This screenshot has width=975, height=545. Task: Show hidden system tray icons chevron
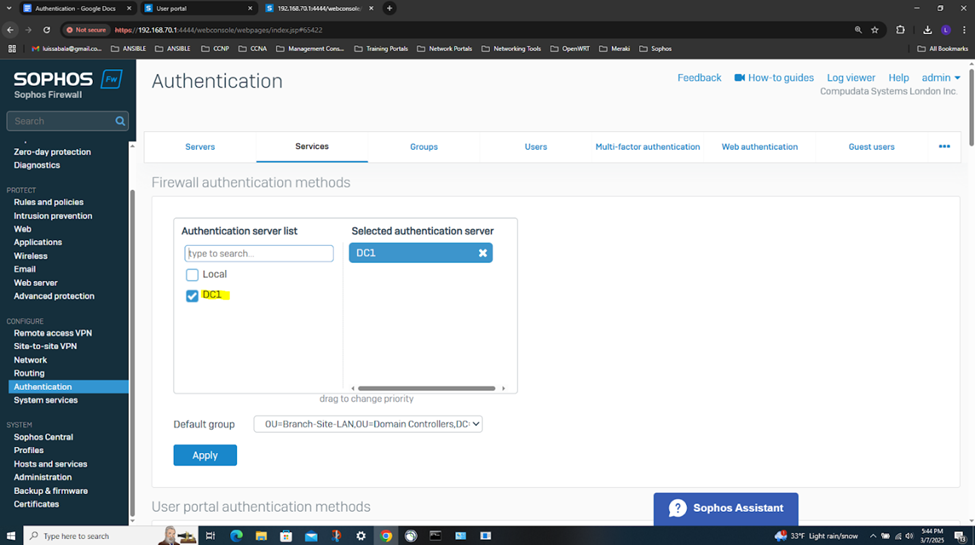pos(872,536)
